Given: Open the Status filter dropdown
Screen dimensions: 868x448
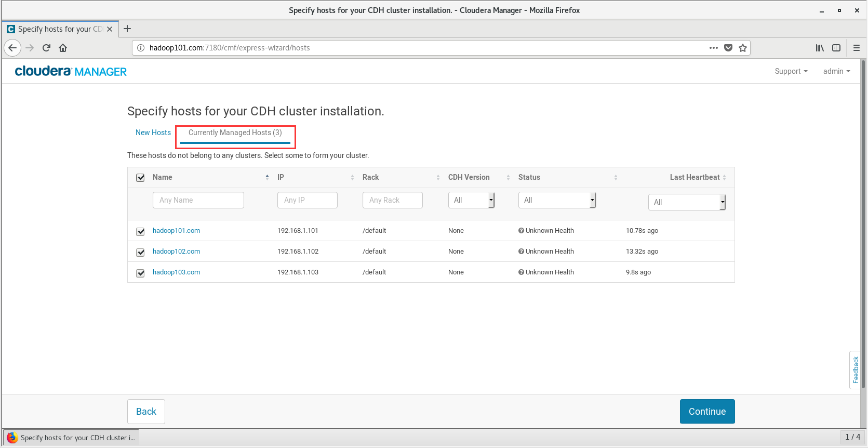Looking at the screenshot, I should coord(557,200).
